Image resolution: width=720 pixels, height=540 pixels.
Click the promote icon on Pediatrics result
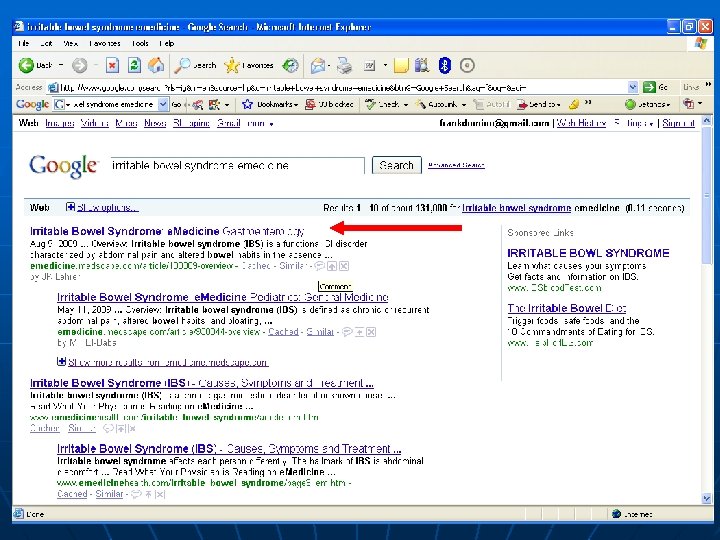pyautogui.click(x=359, y=332)
